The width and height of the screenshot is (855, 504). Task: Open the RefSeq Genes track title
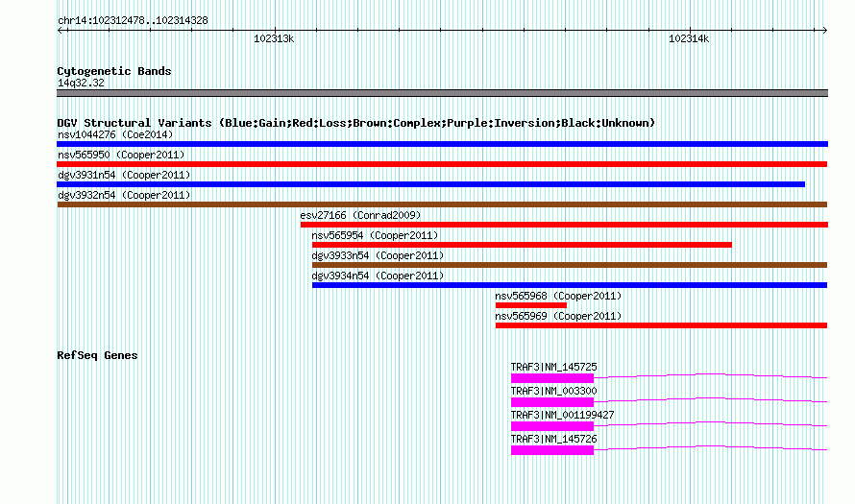(97, 355)
